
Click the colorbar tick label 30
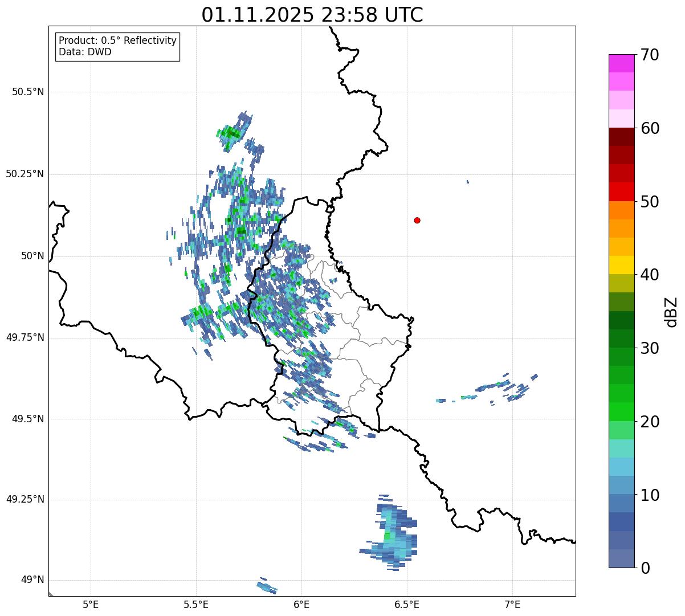tap(650, 348)
